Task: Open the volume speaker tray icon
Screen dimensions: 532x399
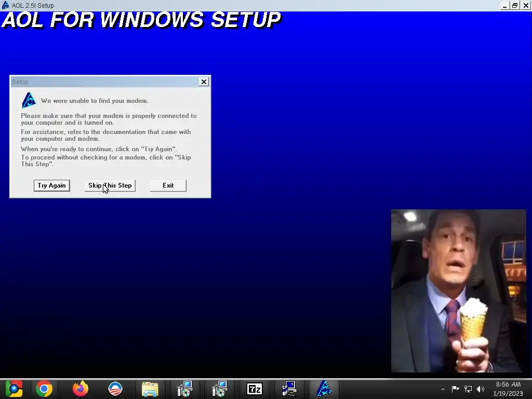Action: coord(481,389)
